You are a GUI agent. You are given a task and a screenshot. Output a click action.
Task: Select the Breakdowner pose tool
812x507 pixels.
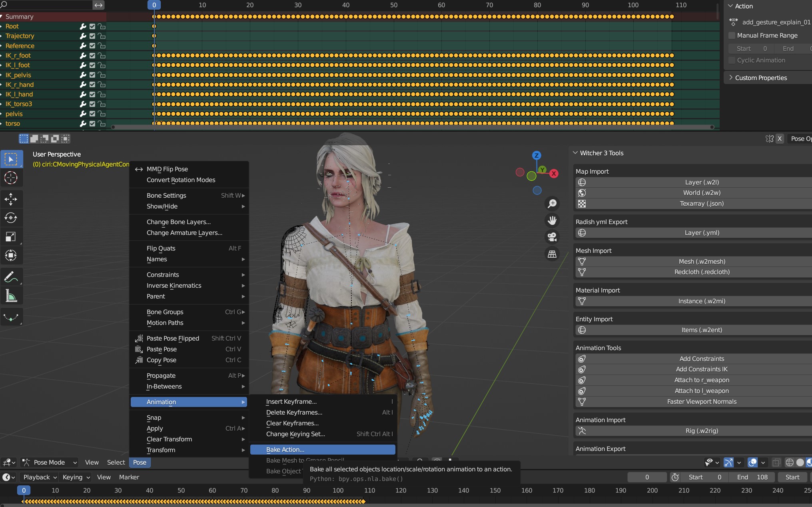coord(11,317)
